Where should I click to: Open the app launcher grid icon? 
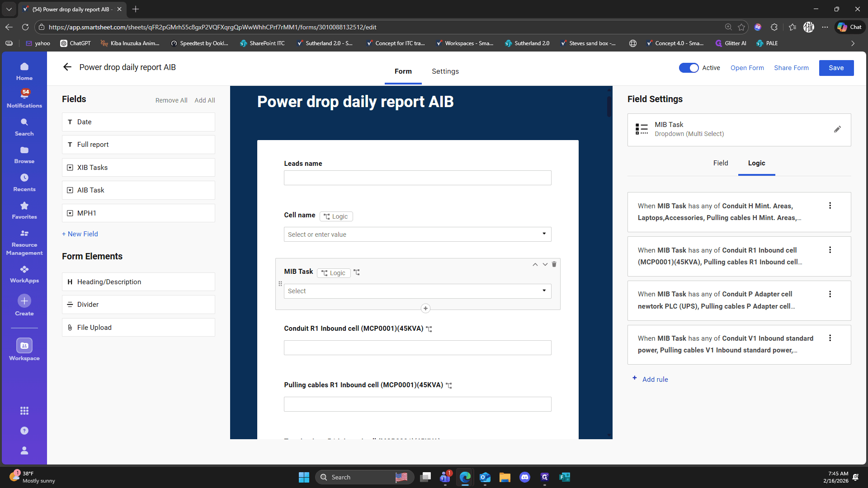[x=24, y=411]
